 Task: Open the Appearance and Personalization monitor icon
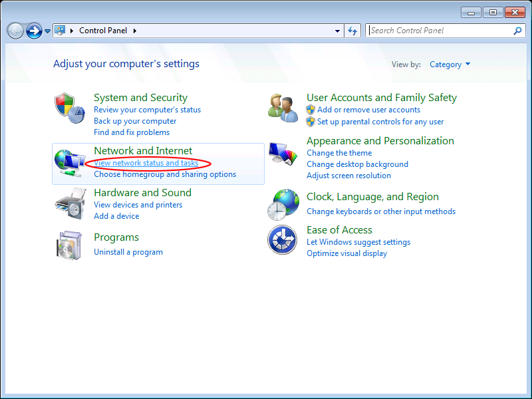pyautogui.click(x=283, y=154)
